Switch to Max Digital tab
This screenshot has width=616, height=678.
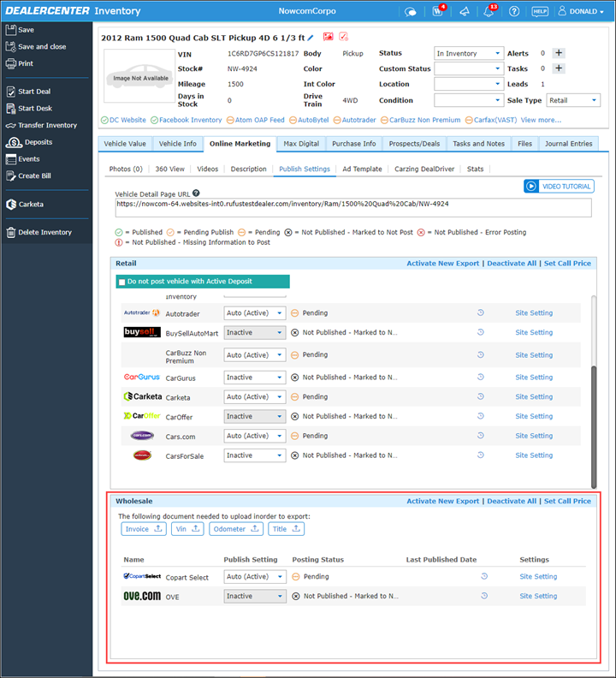tap(301, 144)
